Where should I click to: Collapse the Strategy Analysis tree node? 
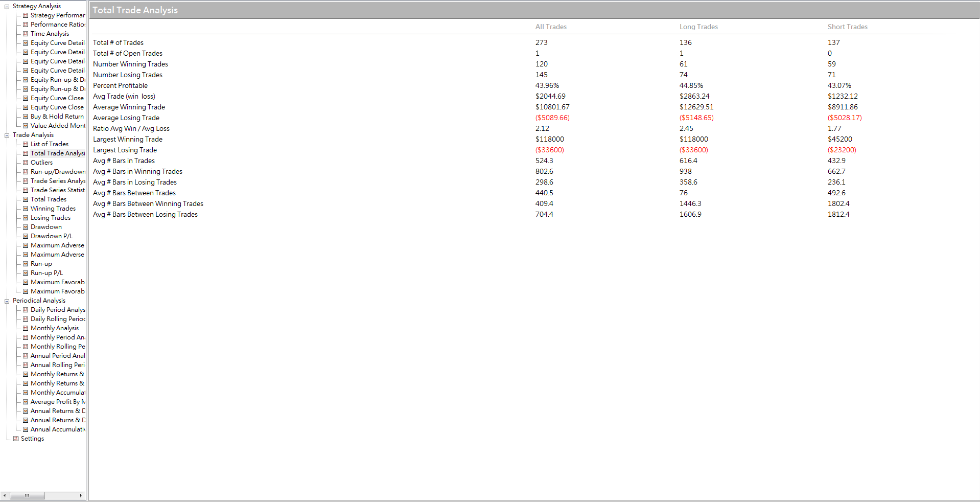[x=7, y=7]
